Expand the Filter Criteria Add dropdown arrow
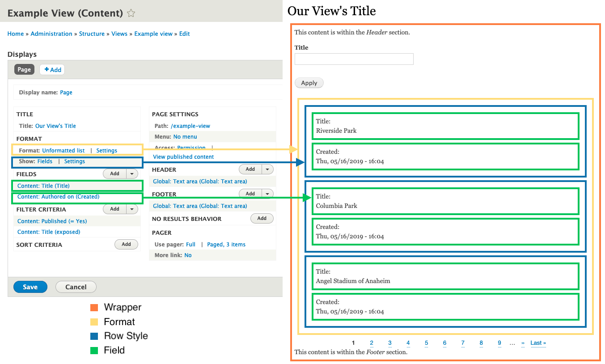 [x=132, y=209]
